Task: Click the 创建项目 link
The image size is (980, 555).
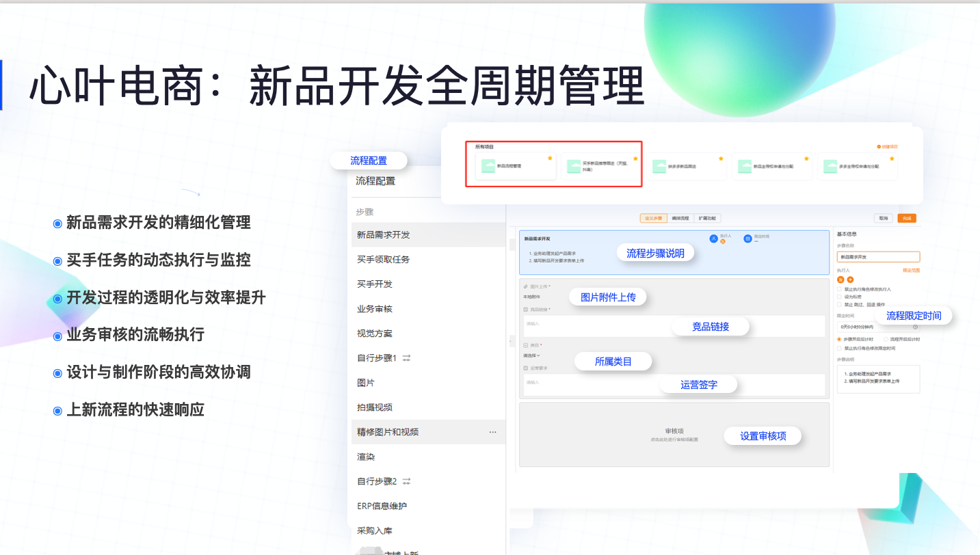Action: (x=888, y=146)
